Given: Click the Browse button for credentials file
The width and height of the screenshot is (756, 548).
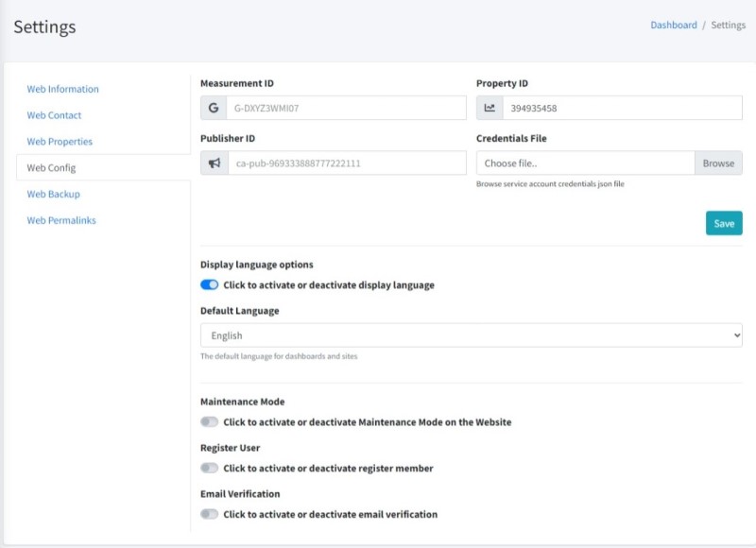Looking at the screenshot, I should coord(718,163).
